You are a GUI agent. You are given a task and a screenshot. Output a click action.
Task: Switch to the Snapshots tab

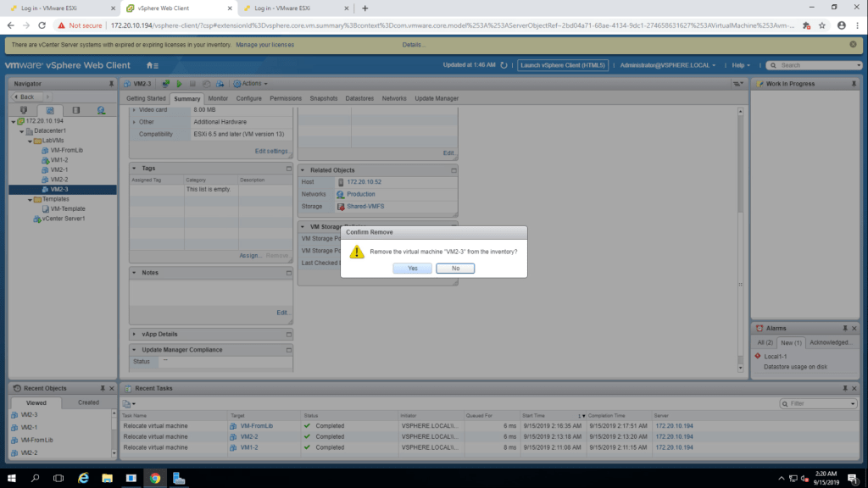pos(323,98)
